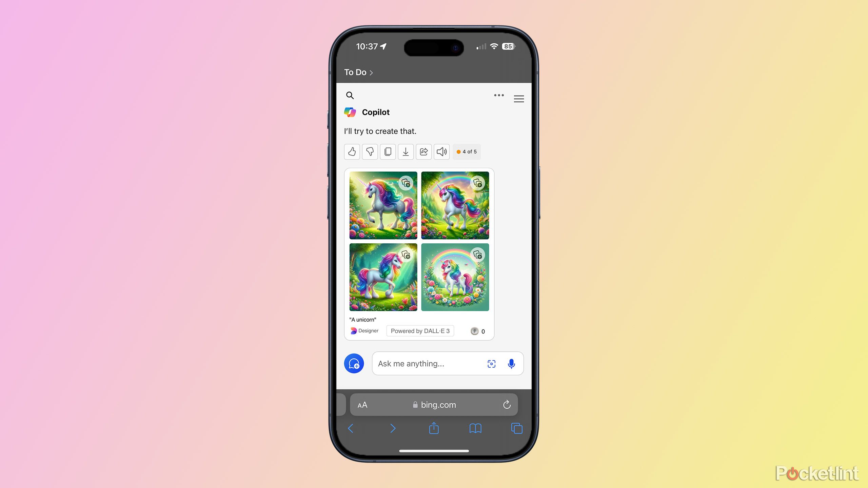
Task: Open the three-dot overflow menu
Action: (x=499, y=95)
